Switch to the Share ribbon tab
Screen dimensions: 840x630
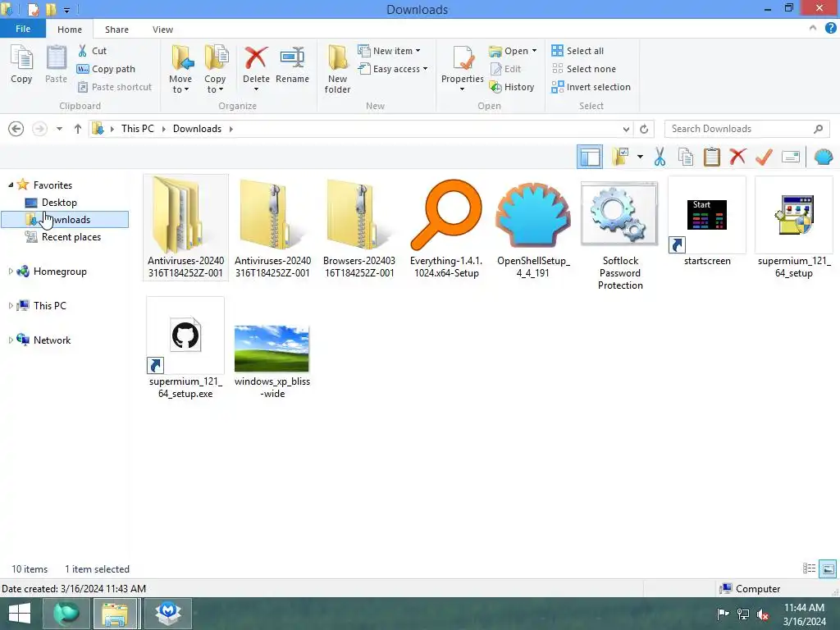pyautogui.click(x=116, y=30)
